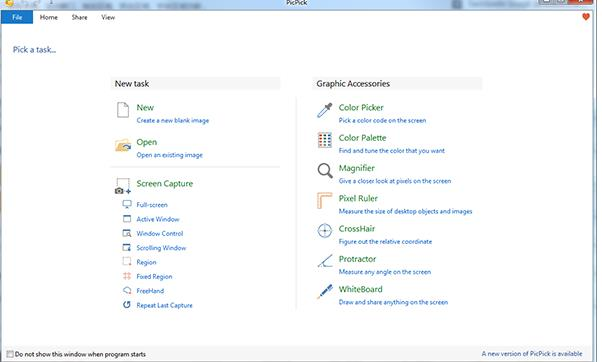The width and height of the screenshot is (602, 362).
Task: Switch to the Home tab
Action: tap(49, 17)
